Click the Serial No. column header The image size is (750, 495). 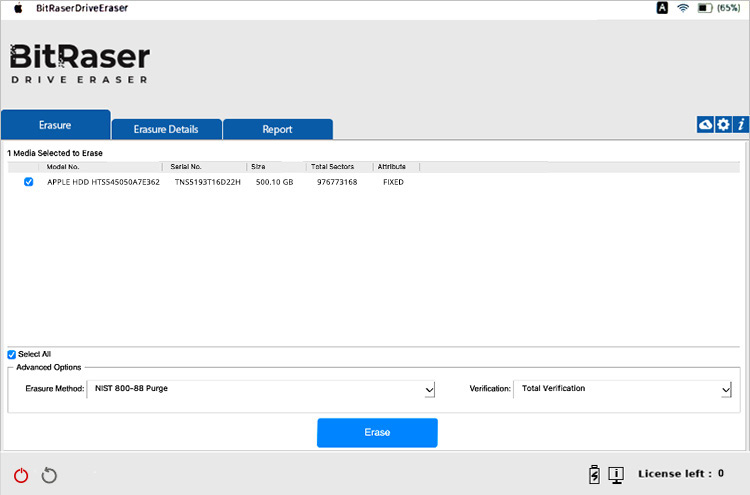tap(186, 166)
